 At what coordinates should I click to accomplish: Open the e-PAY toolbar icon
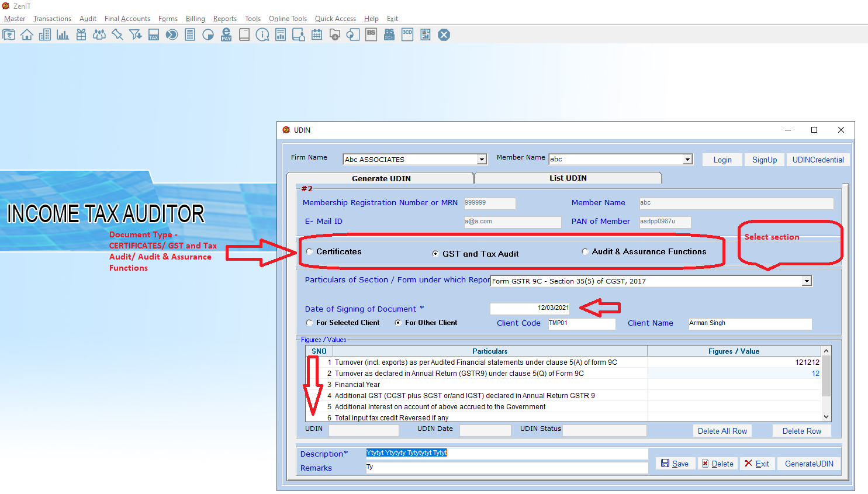pos(226,35)
